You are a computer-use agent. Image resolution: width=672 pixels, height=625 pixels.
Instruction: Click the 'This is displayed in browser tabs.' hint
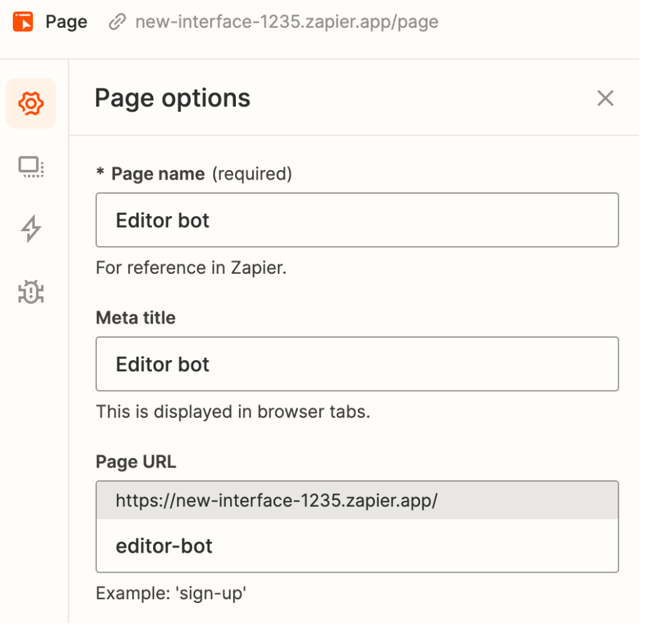(x=233, y=412)
